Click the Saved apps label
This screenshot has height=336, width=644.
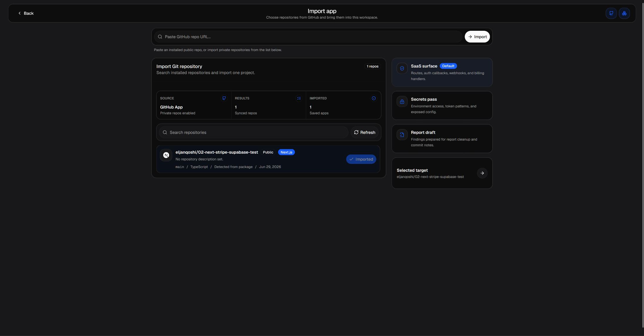(319, 113)
